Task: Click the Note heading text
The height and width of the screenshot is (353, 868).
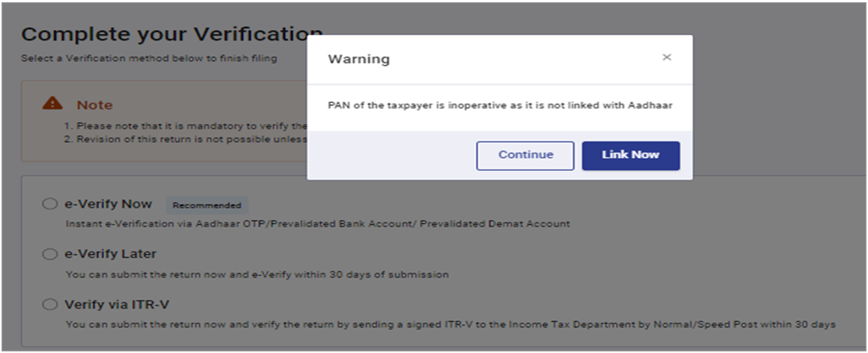Action: point(95,105)
